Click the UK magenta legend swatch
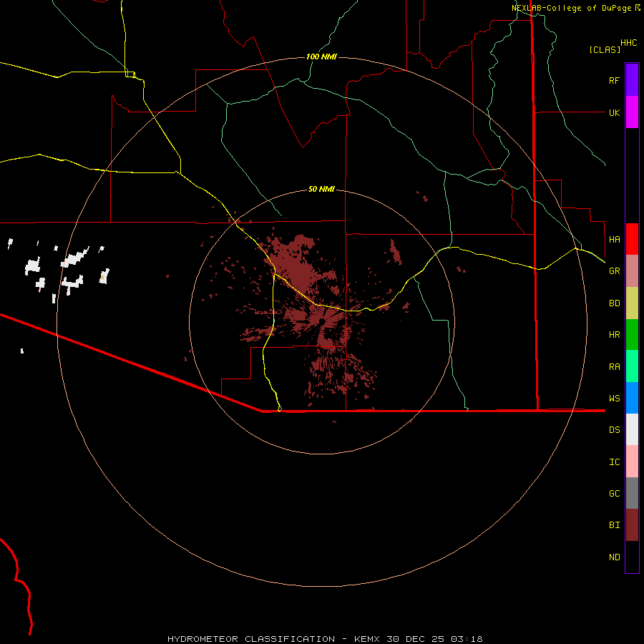644x644 pixels. tap(632, 112)
